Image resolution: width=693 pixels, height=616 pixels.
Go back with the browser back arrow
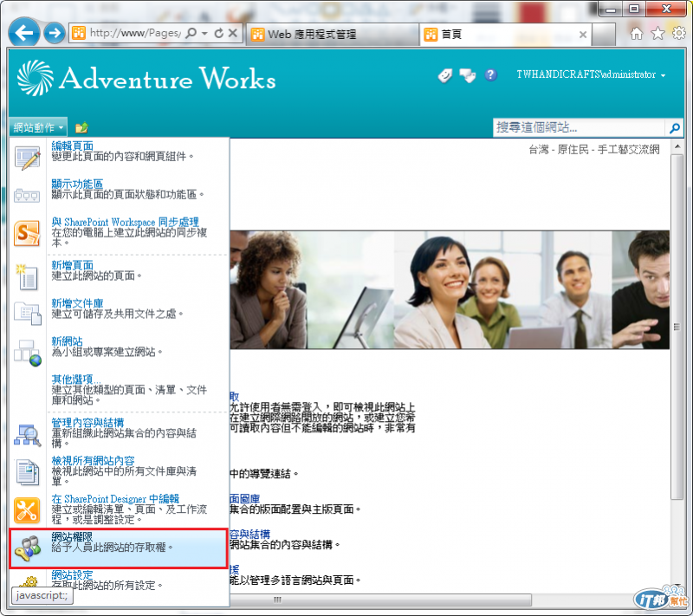click(24, 33)
